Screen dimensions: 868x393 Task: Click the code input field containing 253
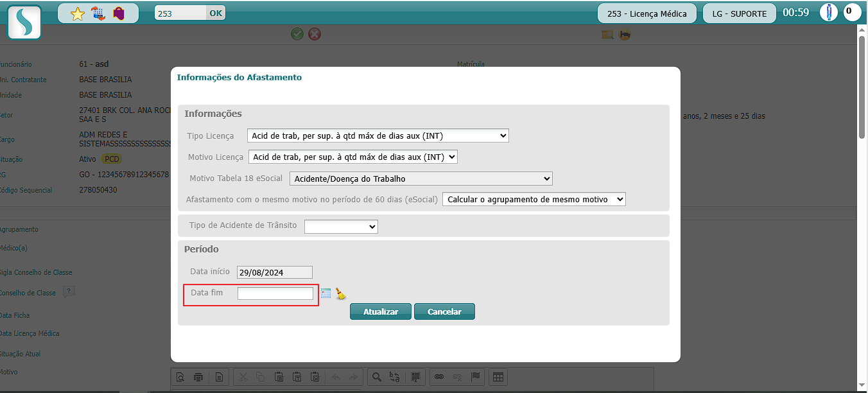[x=181, y=13]
